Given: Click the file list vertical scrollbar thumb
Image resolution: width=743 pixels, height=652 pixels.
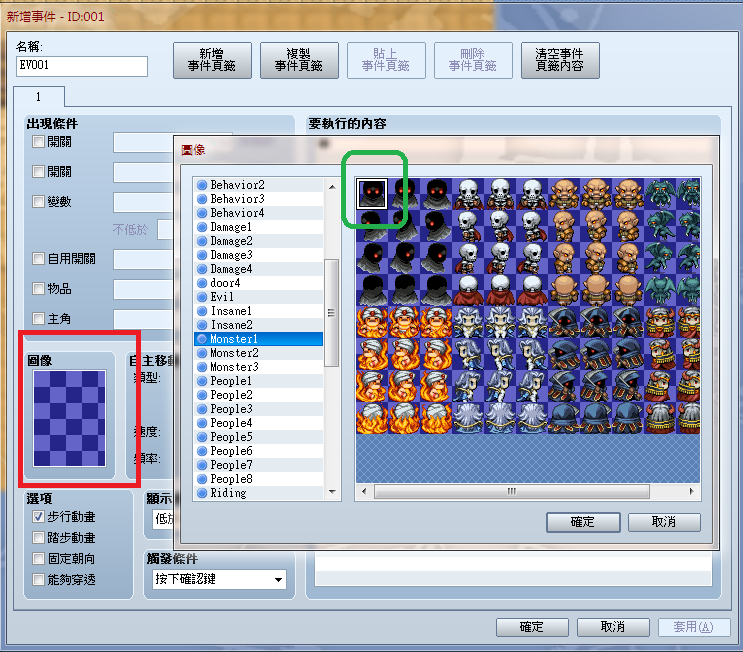Looking at the screenshot, I should click(332, 313).
